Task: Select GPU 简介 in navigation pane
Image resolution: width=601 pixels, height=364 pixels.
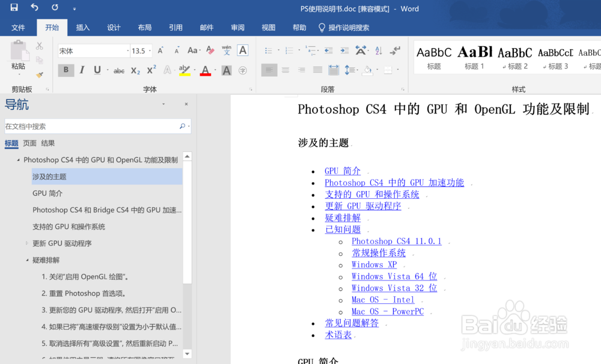Action: pyautogui.click(x=47, y=193)
